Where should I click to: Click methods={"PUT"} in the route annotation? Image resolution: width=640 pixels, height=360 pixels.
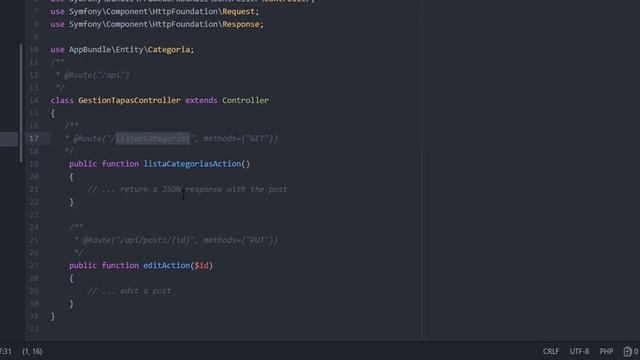pos(240,240)
